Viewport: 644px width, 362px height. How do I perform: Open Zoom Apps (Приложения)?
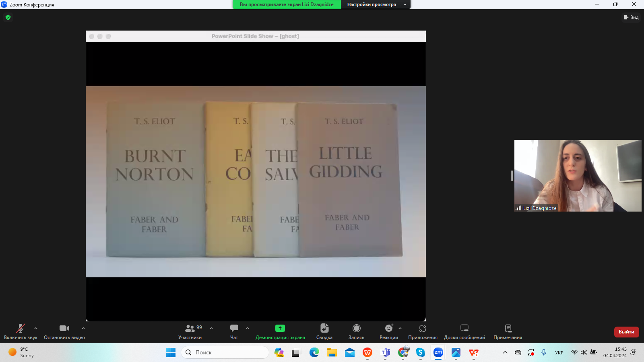pos(423,331)
